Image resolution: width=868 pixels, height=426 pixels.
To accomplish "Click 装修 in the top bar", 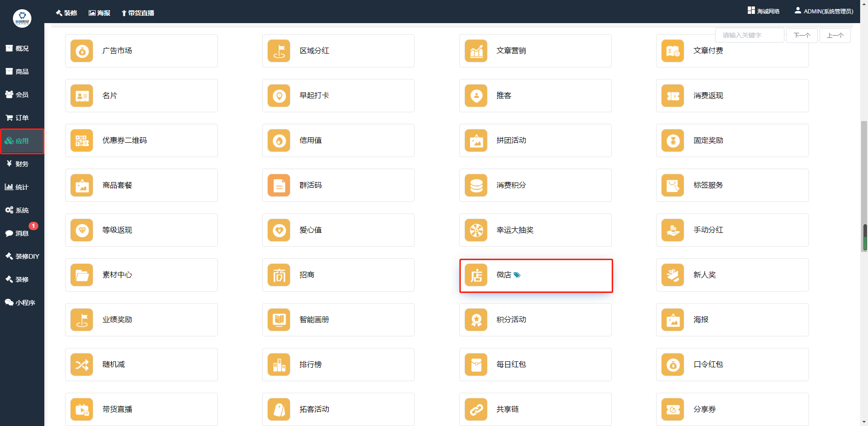I will pyautogui.click(x=66, y=13).
